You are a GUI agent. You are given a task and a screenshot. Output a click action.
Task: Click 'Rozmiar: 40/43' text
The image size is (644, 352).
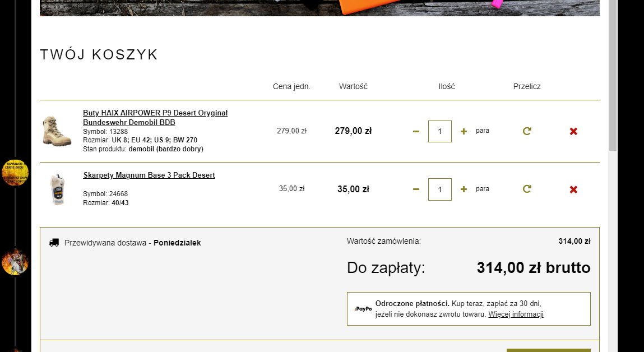(x=106, y=203)
